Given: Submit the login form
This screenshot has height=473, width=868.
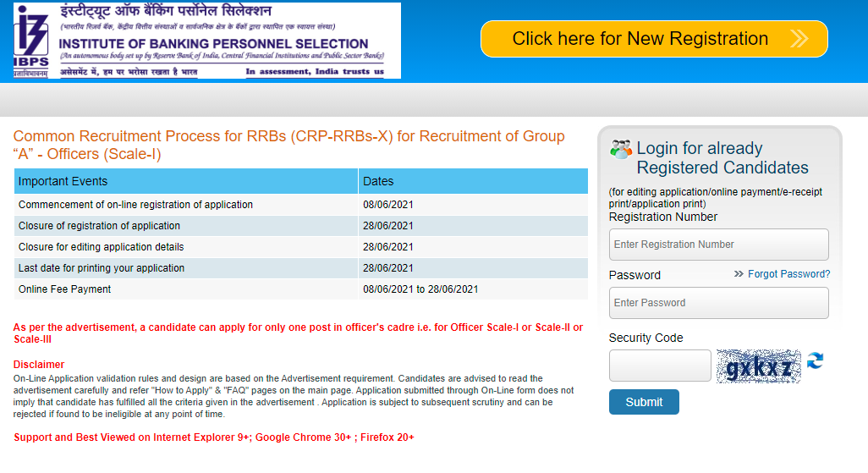Looking at the screenshot, I should [x=644, y=402].
